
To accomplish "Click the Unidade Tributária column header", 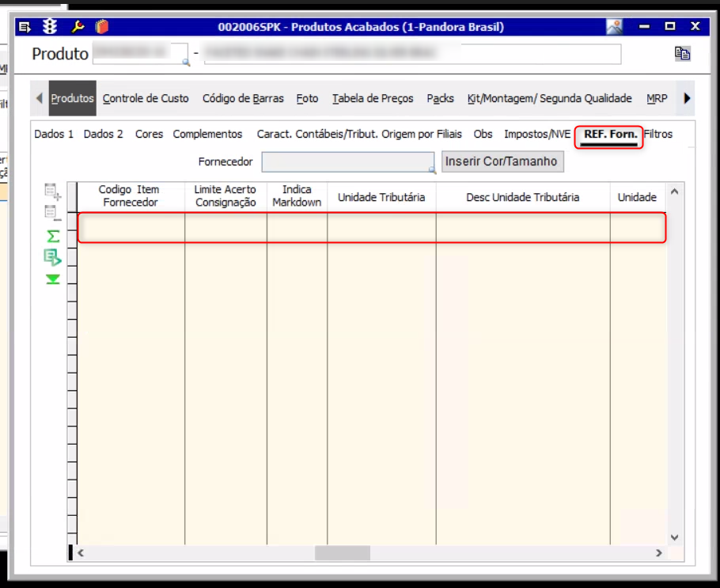I will point(381,197).
